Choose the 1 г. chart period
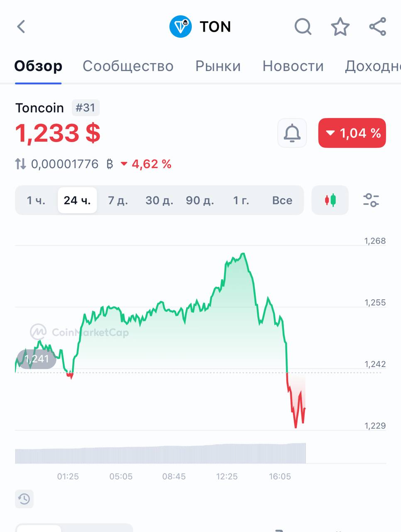 (x=241, y=200)
